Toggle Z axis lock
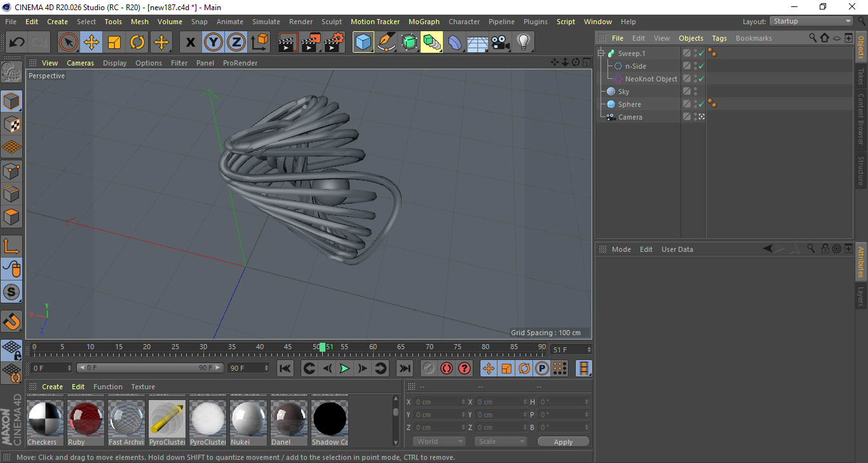The height and width of the screenshot is (463, 868). point(236,43)
